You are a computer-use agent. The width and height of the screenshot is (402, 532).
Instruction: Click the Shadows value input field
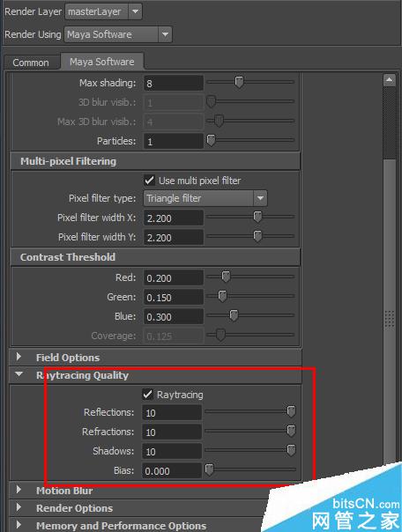[172, 451]
